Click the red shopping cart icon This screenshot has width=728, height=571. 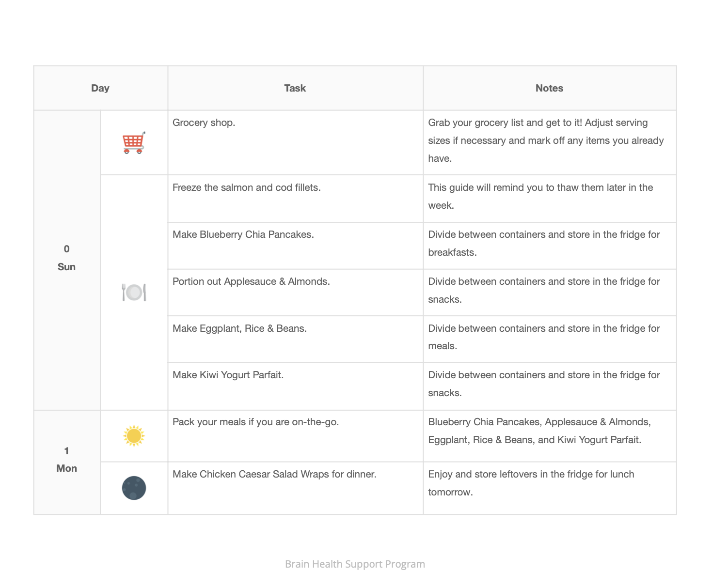(x=134, y=143)
